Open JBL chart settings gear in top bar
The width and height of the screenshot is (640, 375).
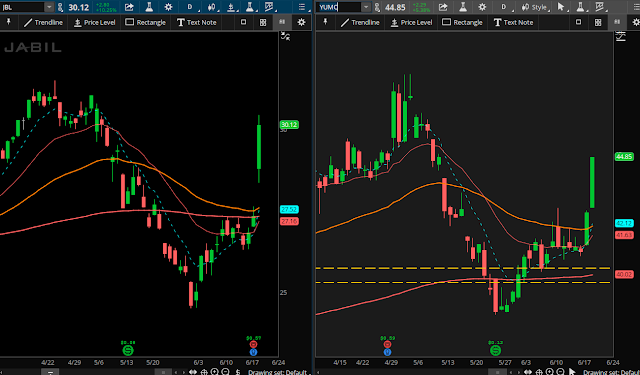point(168,7)
